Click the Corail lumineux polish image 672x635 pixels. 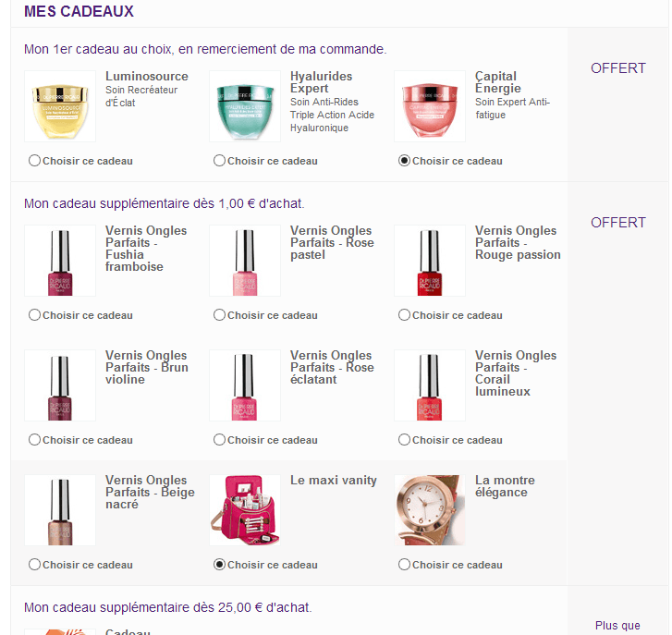coord(430,385)
